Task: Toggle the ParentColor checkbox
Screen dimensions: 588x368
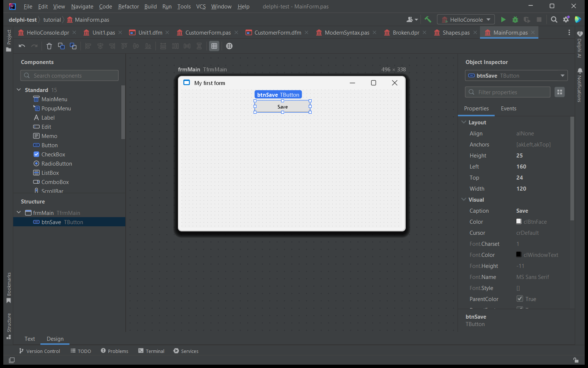Action: [x=520, y=298]
